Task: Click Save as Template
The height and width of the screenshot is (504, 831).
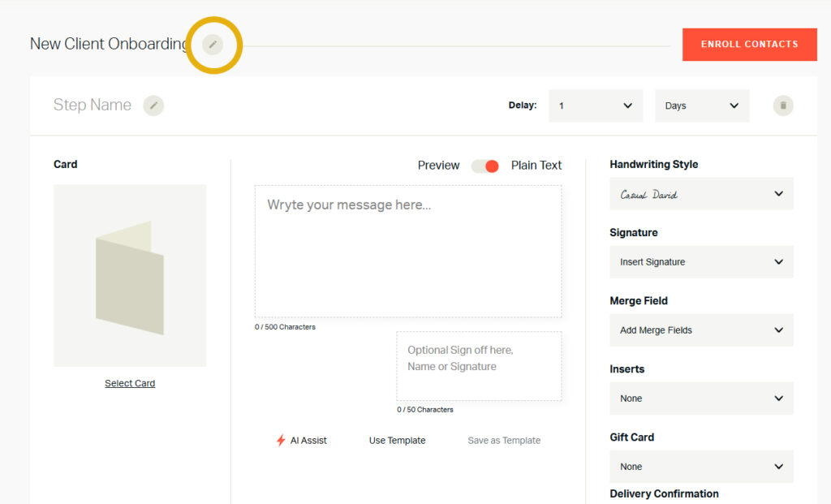Action: coord(504,441)
